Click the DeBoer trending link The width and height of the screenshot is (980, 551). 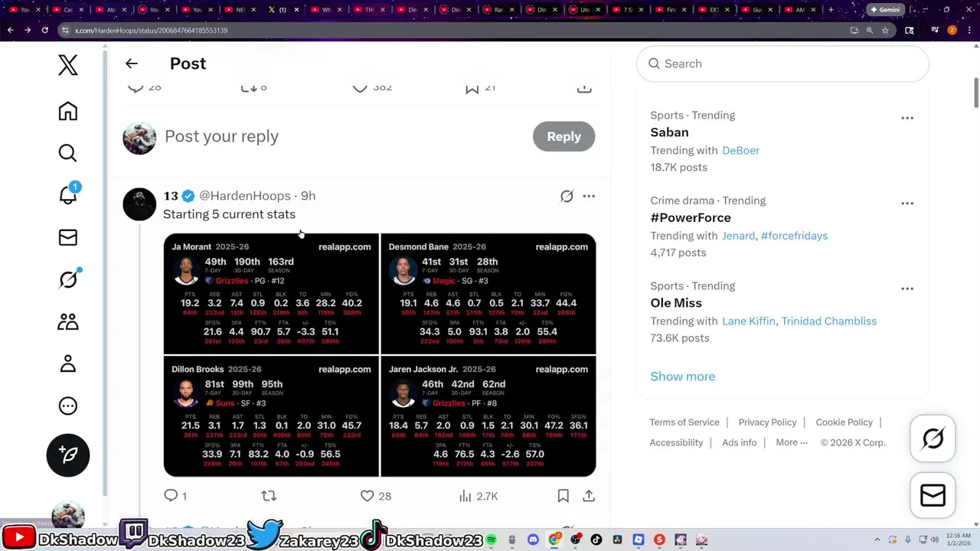point(740,151)
